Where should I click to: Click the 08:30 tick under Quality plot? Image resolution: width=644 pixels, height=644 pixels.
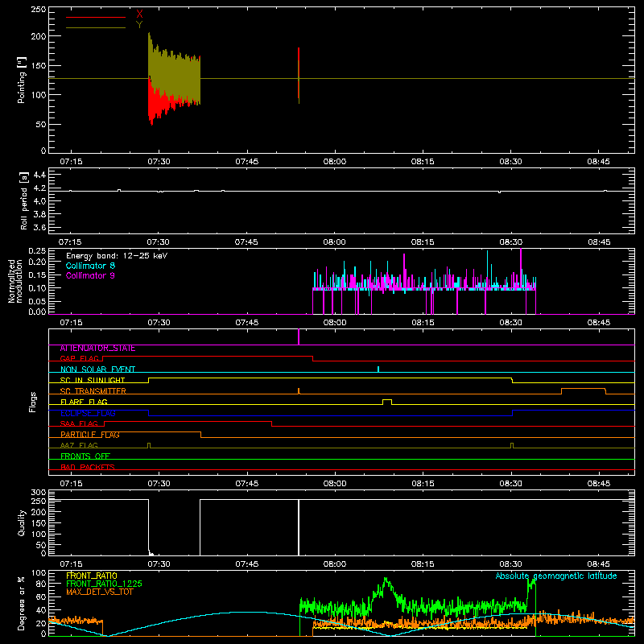pos(510,564)
